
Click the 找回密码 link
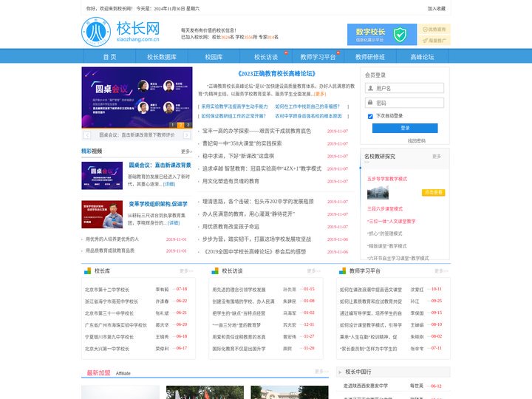point(416,141)
